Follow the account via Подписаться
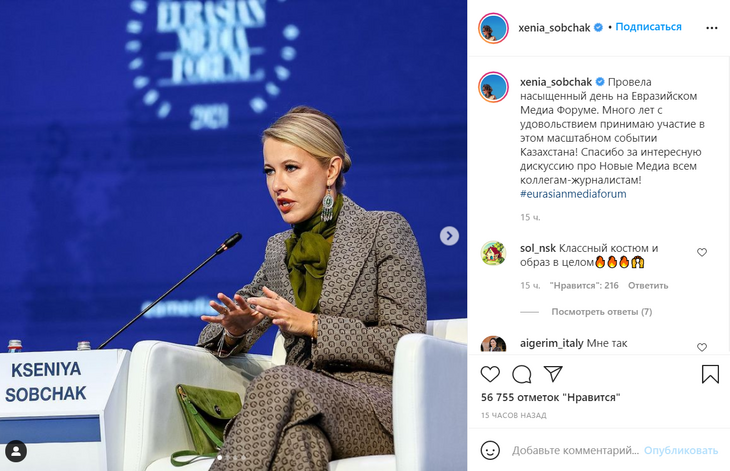The image size is (730, 471). (649, 27)
